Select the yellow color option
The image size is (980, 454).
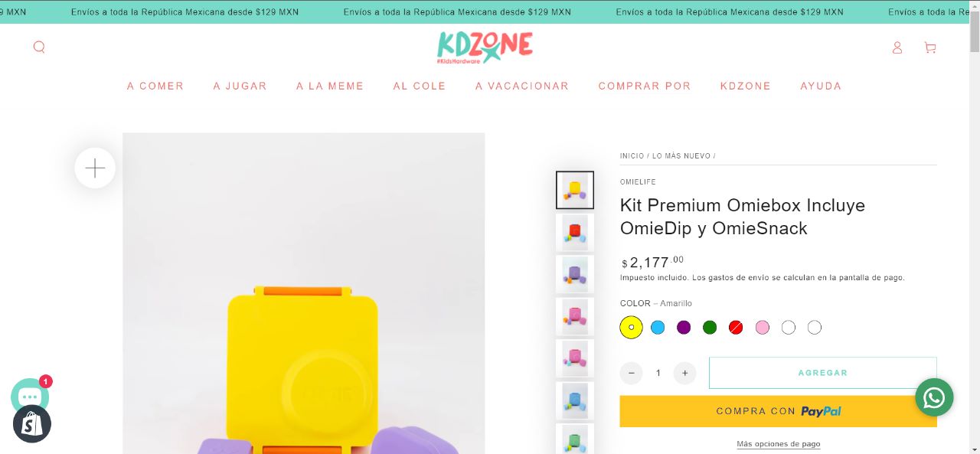[632, 328]
